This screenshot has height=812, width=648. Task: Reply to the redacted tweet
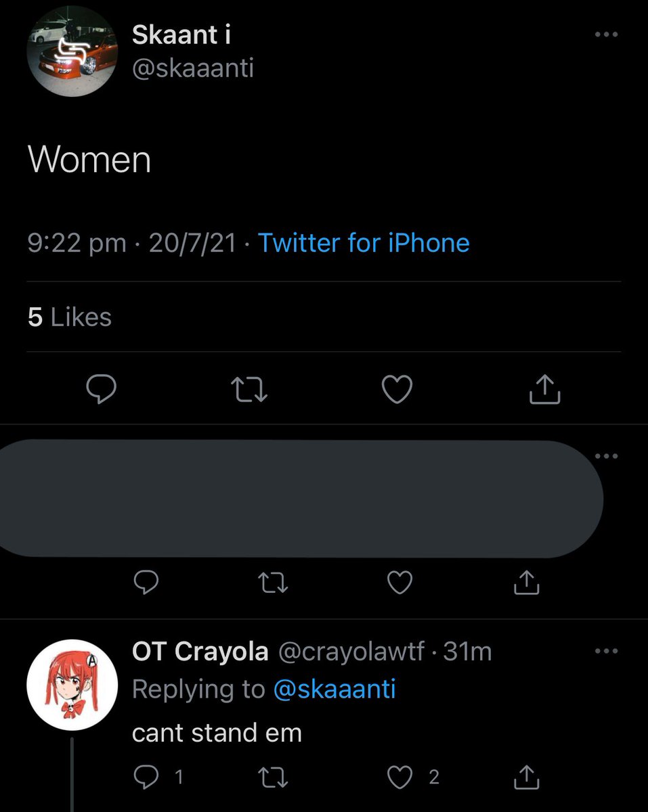point(145,582)
